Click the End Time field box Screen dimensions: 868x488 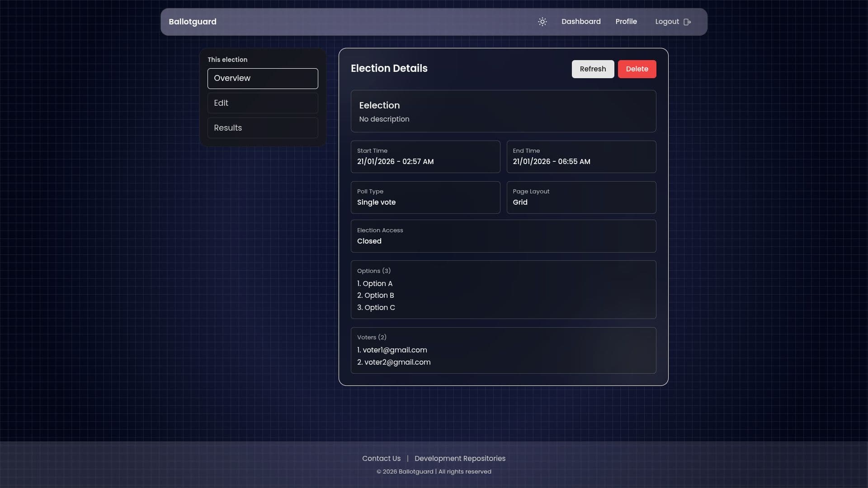click(580, 157)
